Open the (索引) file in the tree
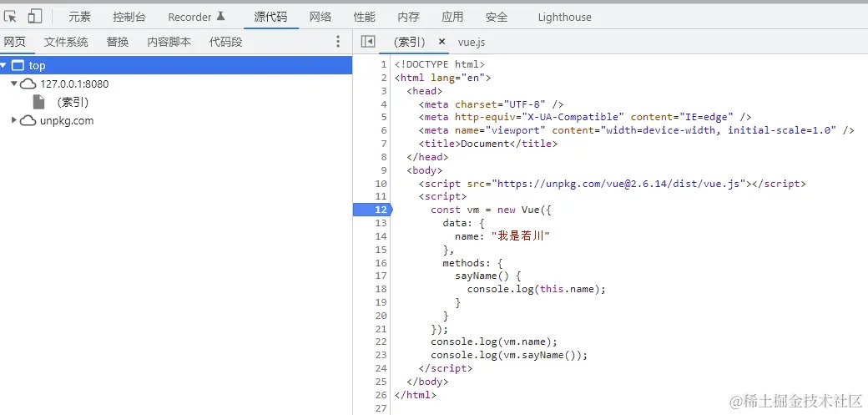Screen dimensions: 868x415 coord(73,103)
